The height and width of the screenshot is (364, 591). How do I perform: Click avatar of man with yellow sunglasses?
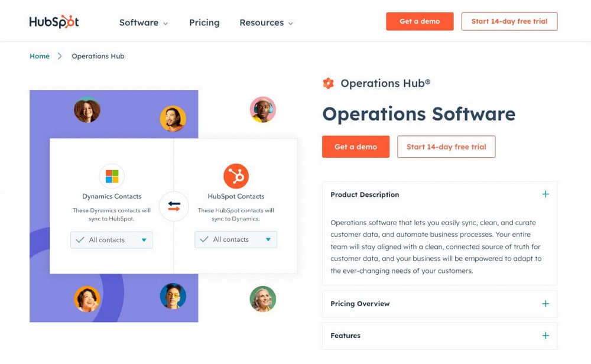(x=173, y=296)
